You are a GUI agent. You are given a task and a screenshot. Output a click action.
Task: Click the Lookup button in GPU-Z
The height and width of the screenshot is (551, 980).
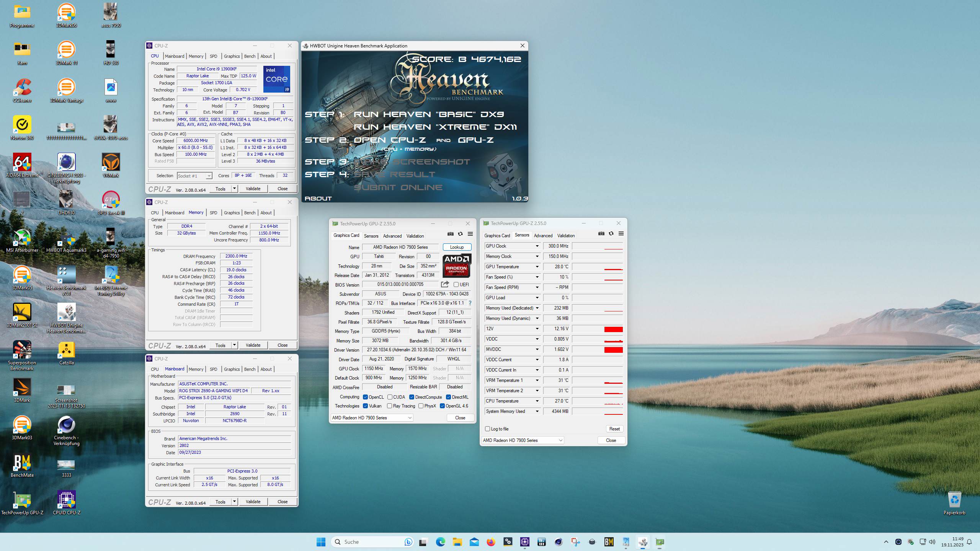[457, 247]
